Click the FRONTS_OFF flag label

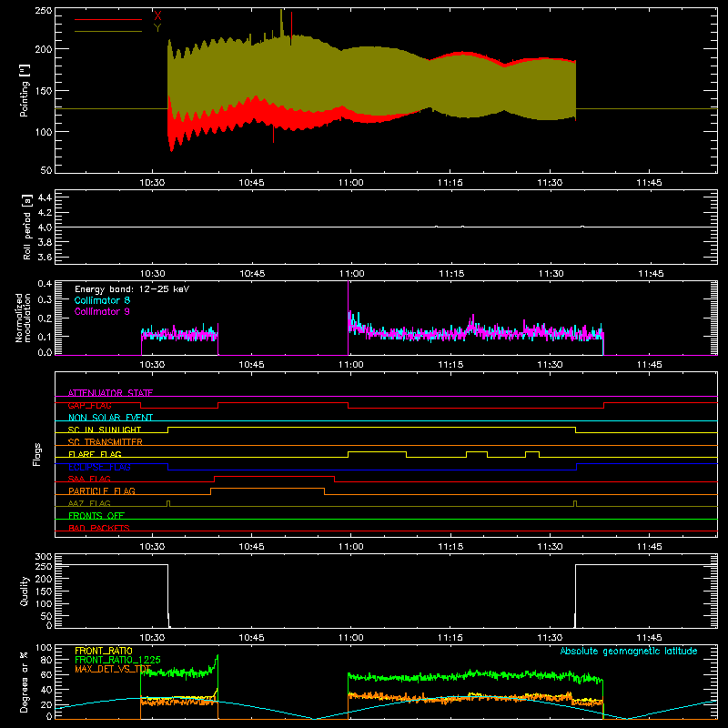96,515
